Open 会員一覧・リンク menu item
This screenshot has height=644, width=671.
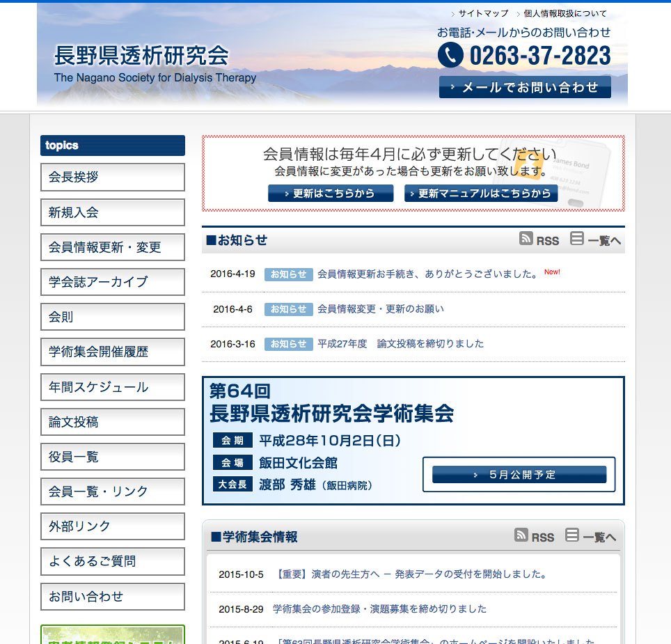pos(113,492)
